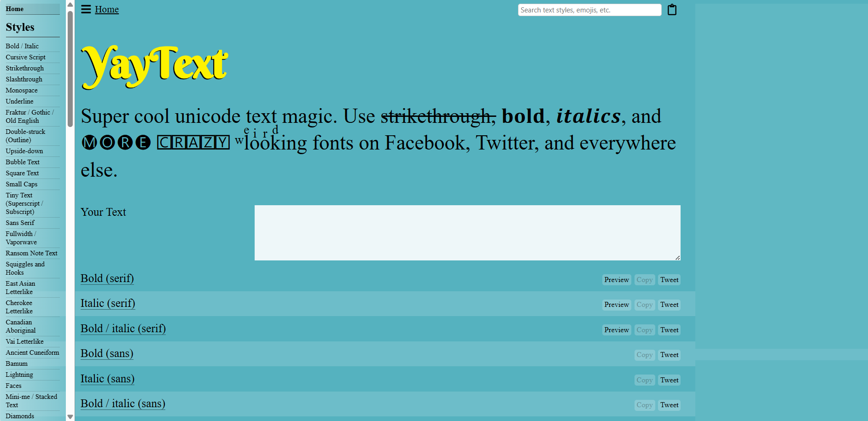Open Mini-me / Stacked Text style

coord(32,401)
